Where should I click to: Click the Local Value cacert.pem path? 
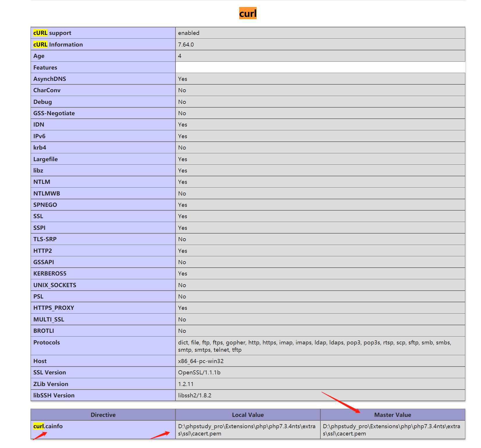pyautogui.click(x=247, y=430)
